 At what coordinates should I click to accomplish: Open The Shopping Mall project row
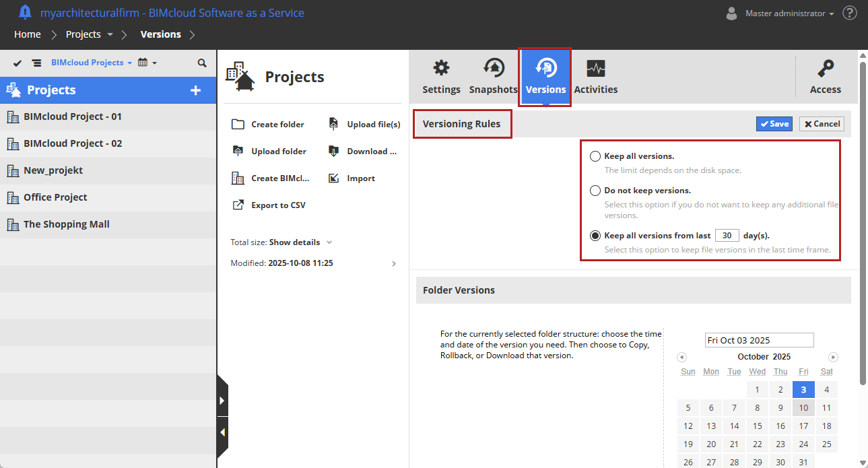108,225
